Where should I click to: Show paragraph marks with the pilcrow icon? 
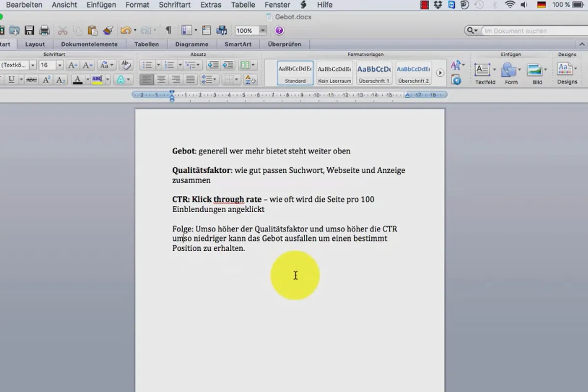pos(169,30)
